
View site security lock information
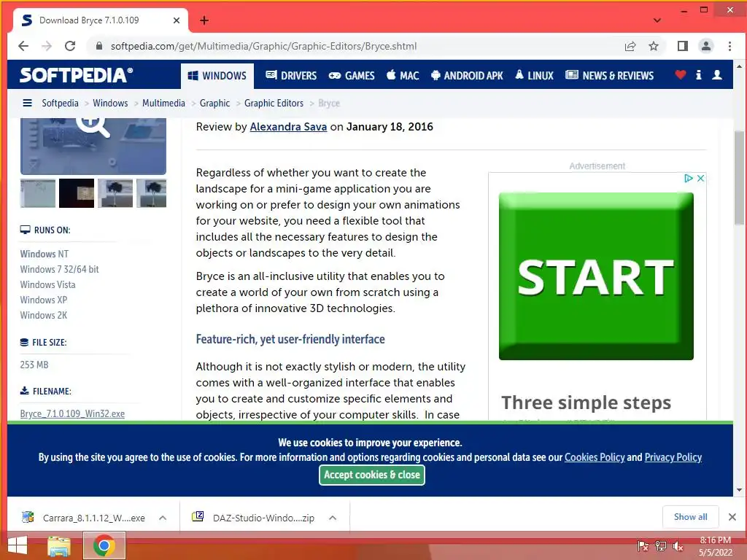(99, 46)
